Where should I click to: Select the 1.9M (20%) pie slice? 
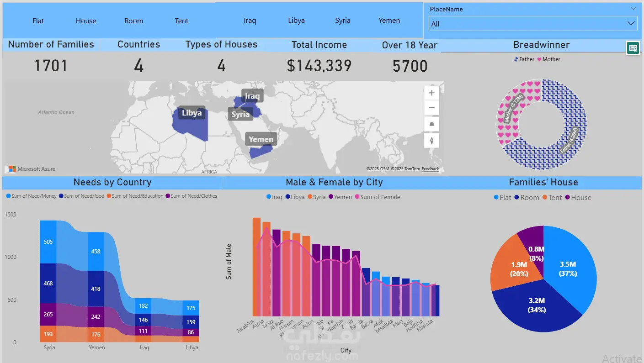point(518,269)
